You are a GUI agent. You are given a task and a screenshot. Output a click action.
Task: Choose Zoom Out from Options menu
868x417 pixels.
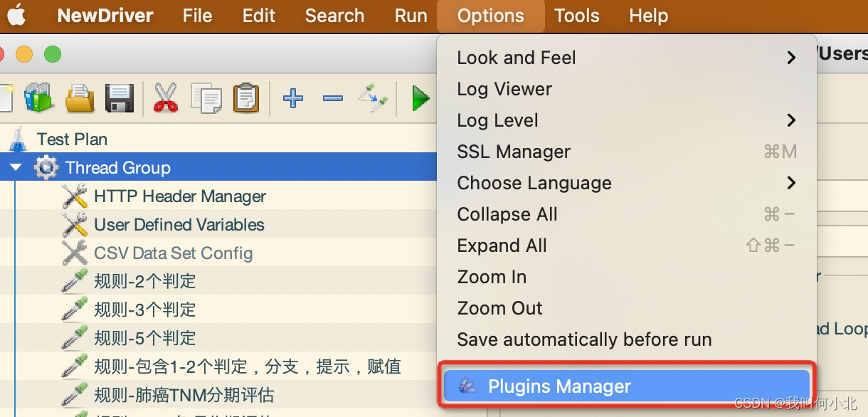[x=626, y=308]
